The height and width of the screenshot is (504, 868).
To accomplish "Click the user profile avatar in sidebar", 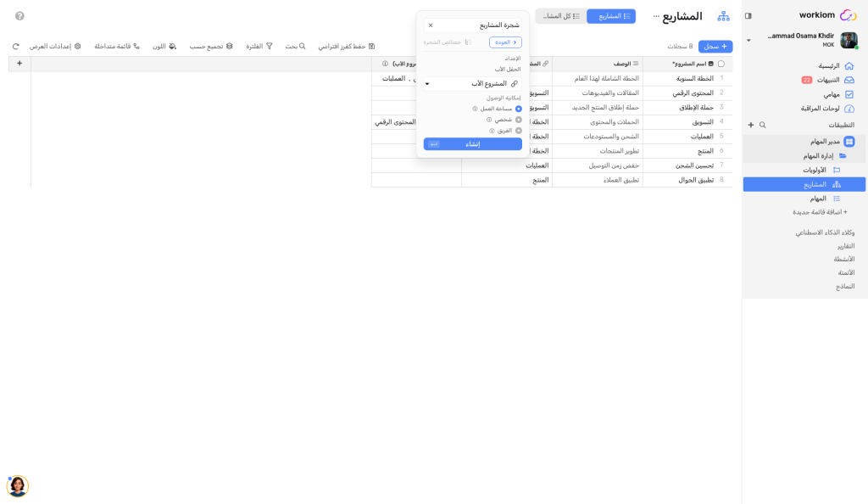I will [x=849, y=41].
